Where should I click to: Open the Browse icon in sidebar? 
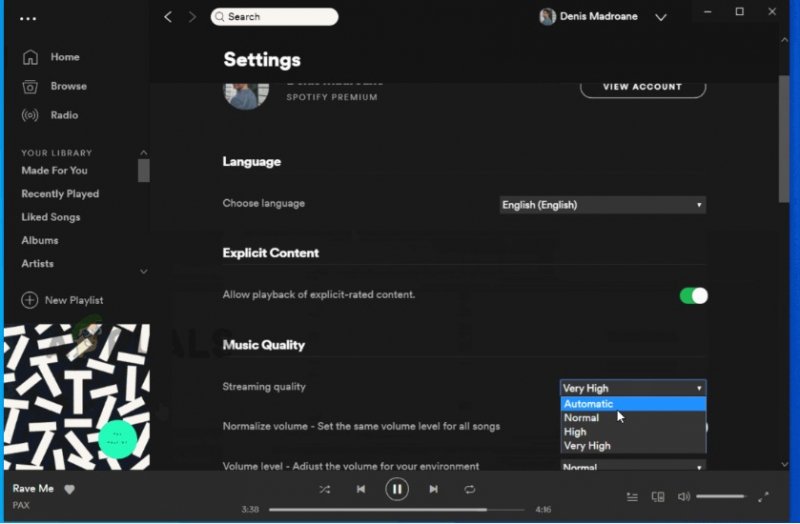(x=30, y=87)
